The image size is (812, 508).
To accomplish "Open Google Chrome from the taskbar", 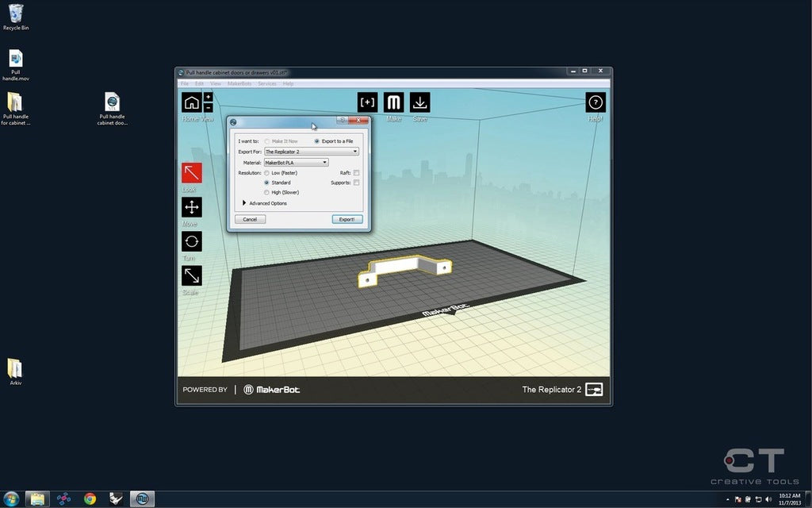I will [x=90, y=498].
